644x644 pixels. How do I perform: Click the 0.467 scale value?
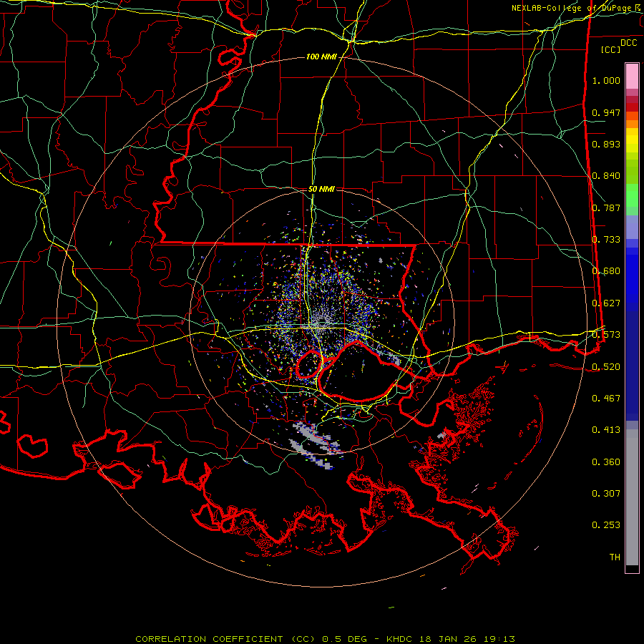[606, 399]
